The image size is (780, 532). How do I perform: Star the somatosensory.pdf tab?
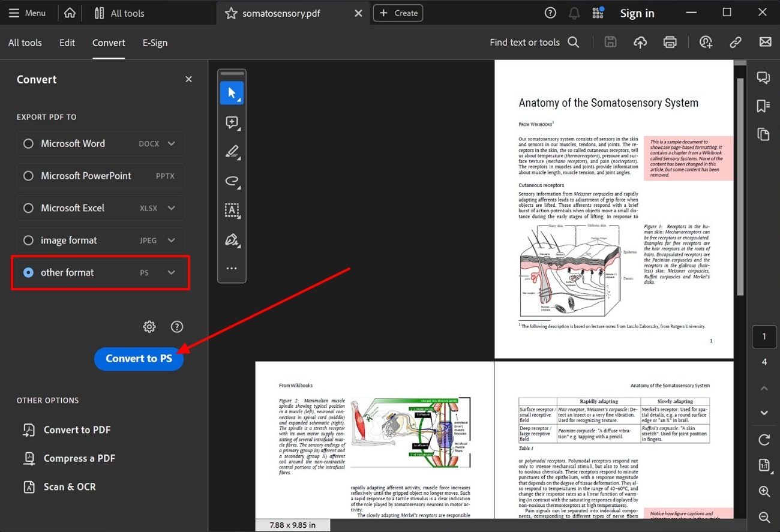tap(230, 13)
